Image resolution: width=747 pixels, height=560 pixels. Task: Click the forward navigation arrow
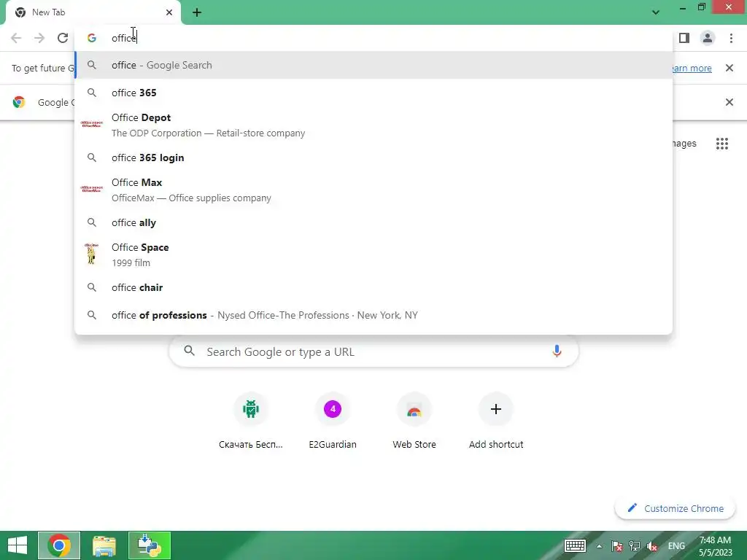39,38
